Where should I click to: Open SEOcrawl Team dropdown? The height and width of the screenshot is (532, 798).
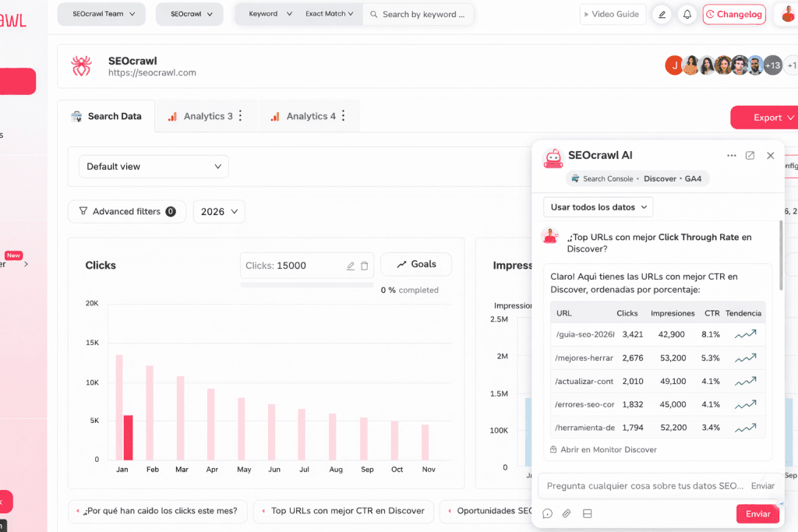[x=101, y=14]
